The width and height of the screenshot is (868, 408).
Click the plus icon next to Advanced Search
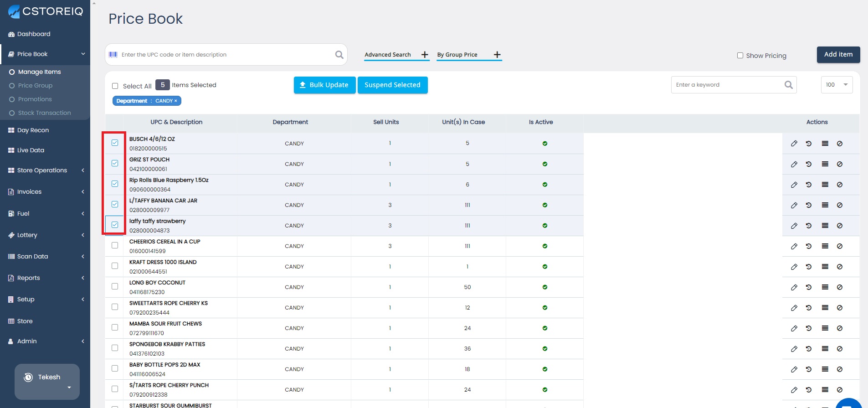(425, 55)
